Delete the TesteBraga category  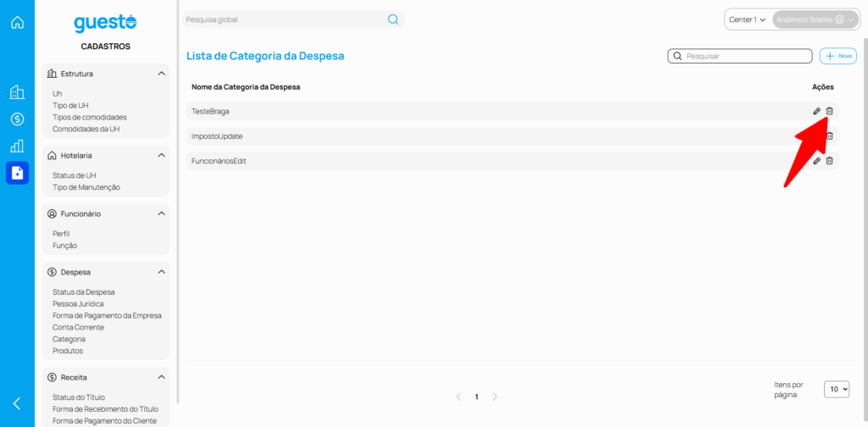click(x=830, y=111)
